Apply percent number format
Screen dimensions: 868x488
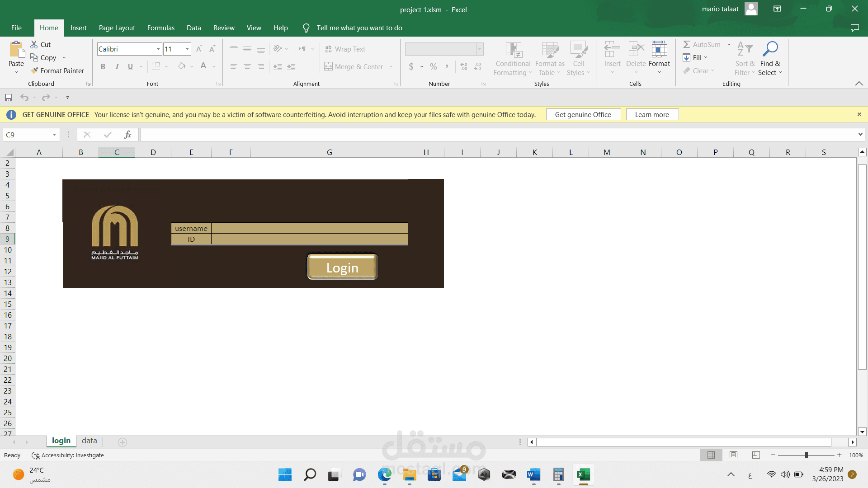(x=433, y=66)
